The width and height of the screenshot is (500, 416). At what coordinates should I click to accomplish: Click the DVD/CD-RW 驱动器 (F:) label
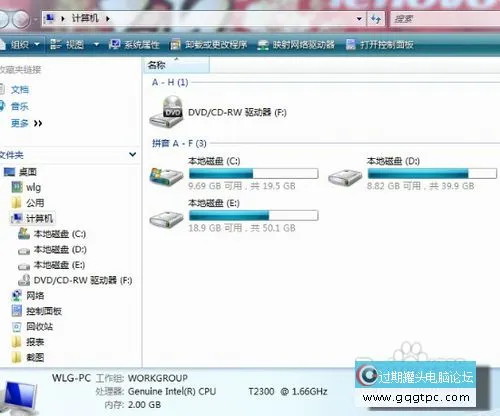237,112
